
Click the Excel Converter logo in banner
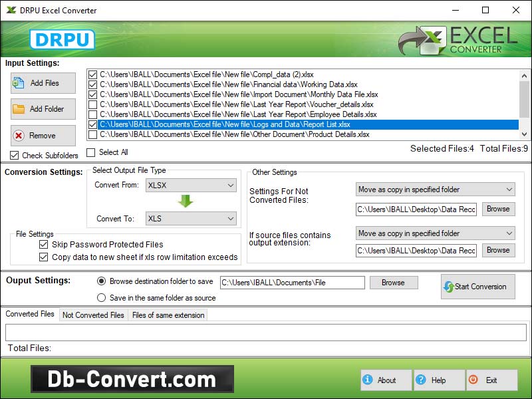point(459,40)
